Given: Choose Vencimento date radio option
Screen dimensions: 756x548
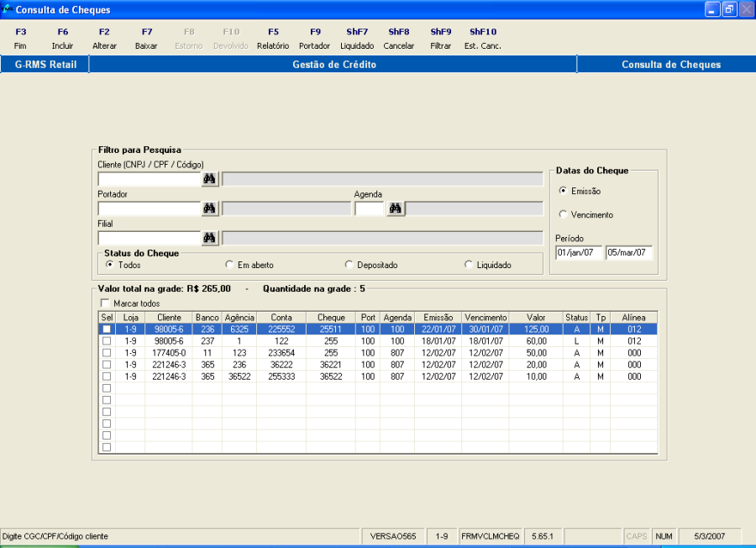Looking at the screenshot, I should [563, 214].
